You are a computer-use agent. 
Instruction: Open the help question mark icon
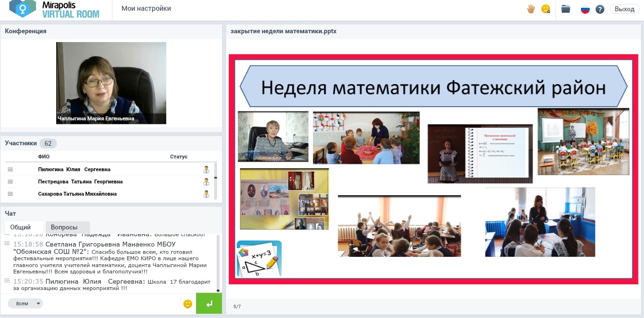point(600,9)
